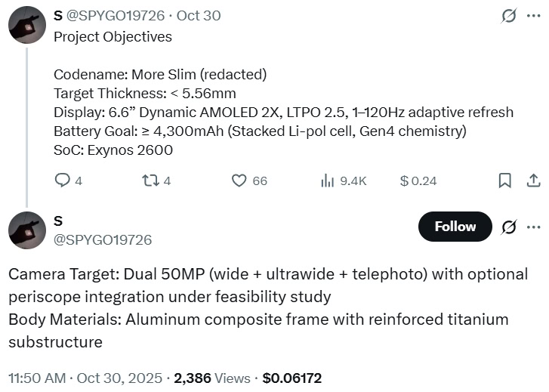
Task: Open Grok icon on first tweet
Action: [509, 16]
